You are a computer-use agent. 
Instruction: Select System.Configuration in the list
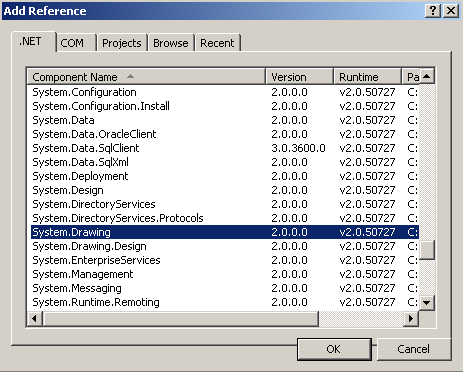[x=225, y=92]
